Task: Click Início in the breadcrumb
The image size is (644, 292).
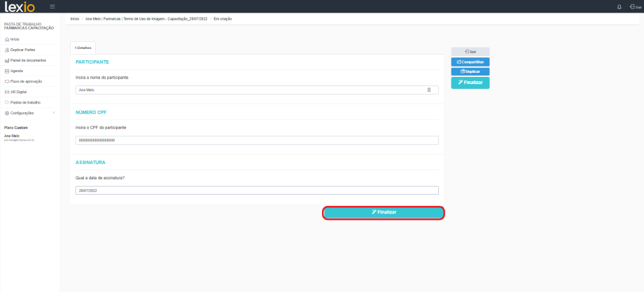Action: (75, 18)
